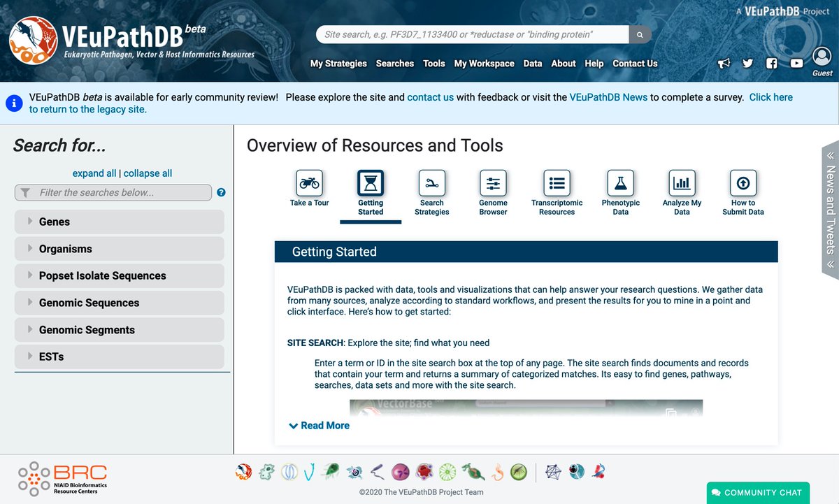
Task: Click the filter searches input field
Action: pos(112,192)
